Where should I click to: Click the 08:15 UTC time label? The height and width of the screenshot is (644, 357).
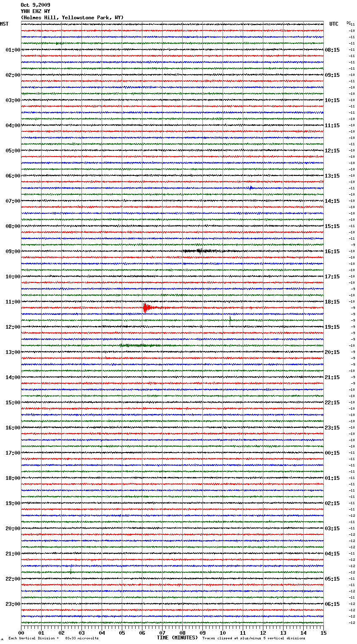332,50
